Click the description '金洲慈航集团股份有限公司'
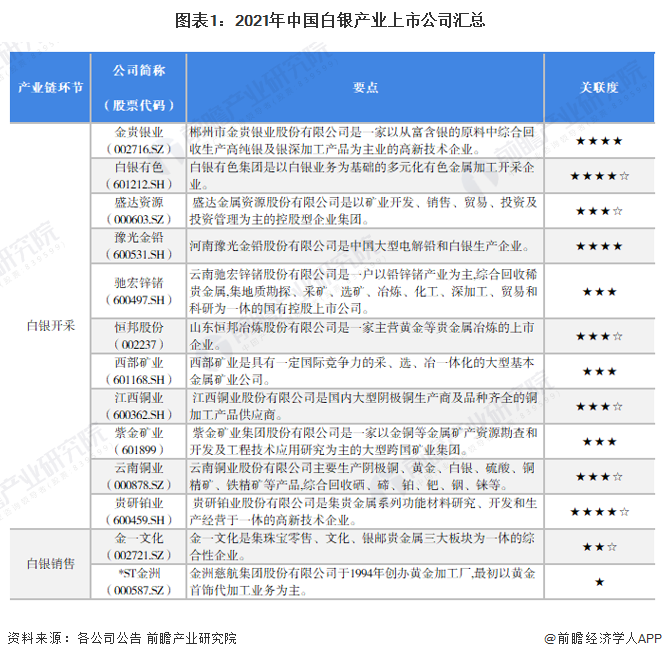Viewport: 662px width, 659px height. [x=362, y=581]
